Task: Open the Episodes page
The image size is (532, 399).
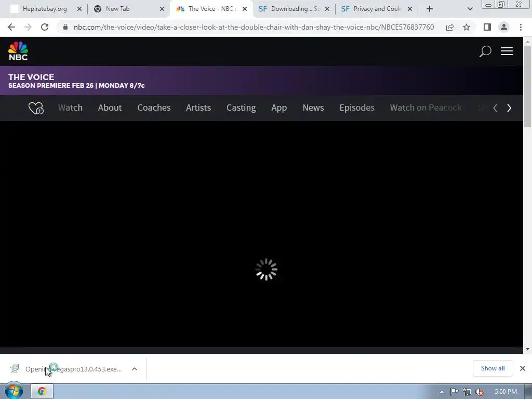Action: click(x=357, y=108)
